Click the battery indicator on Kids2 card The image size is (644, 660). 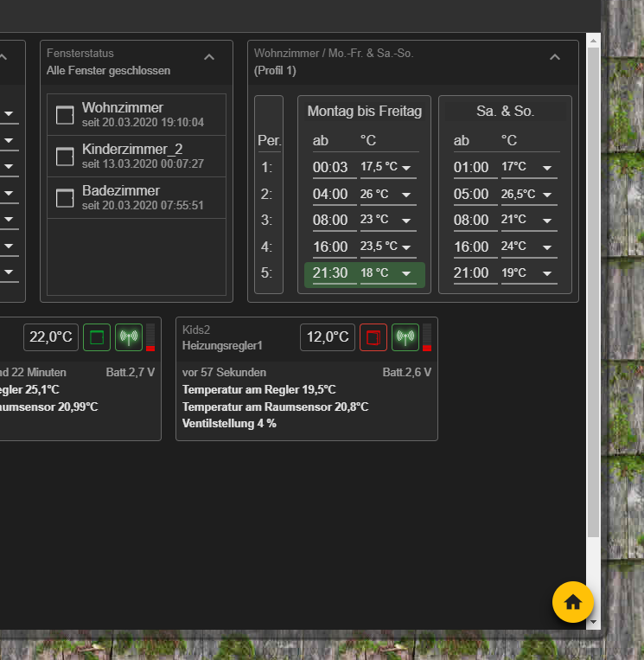point(427,337)
